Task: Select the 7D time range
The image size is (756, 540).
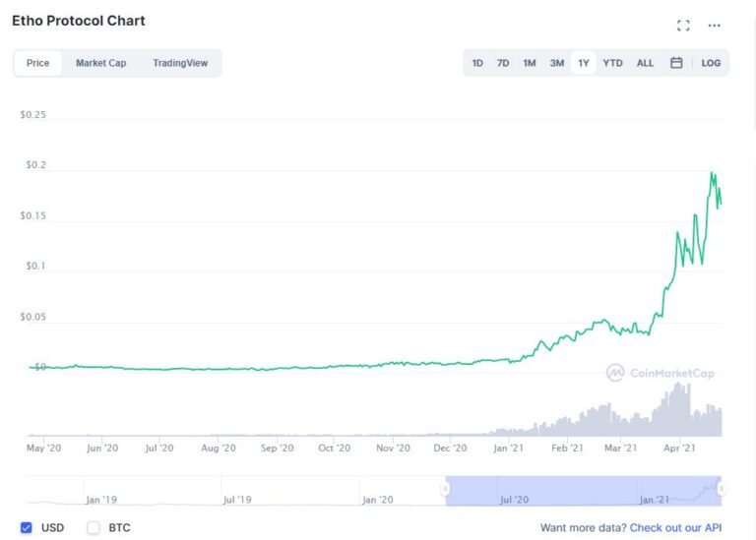Action: pos(503,63)
